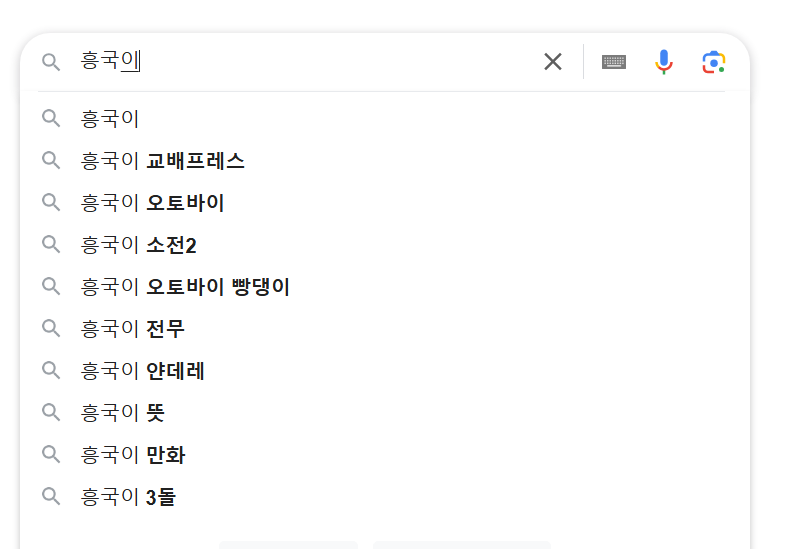Open Google Lens image search

tap(713, 62)
